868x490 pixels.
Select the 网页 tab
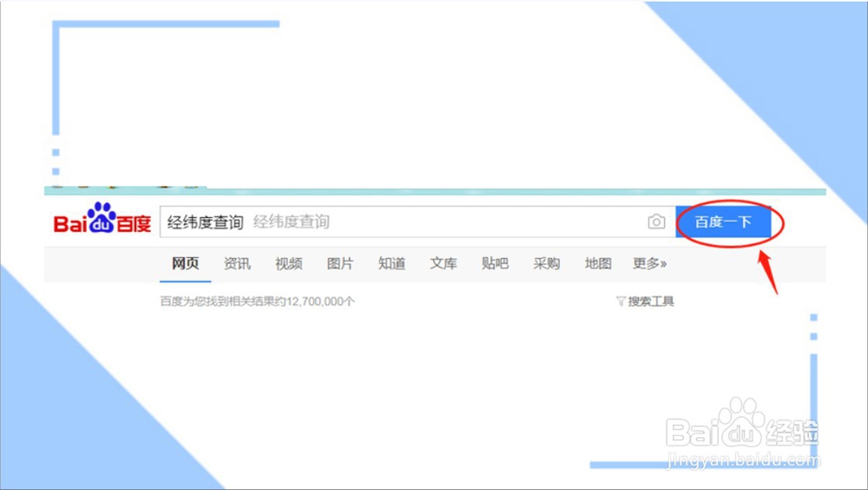point(185,263)
